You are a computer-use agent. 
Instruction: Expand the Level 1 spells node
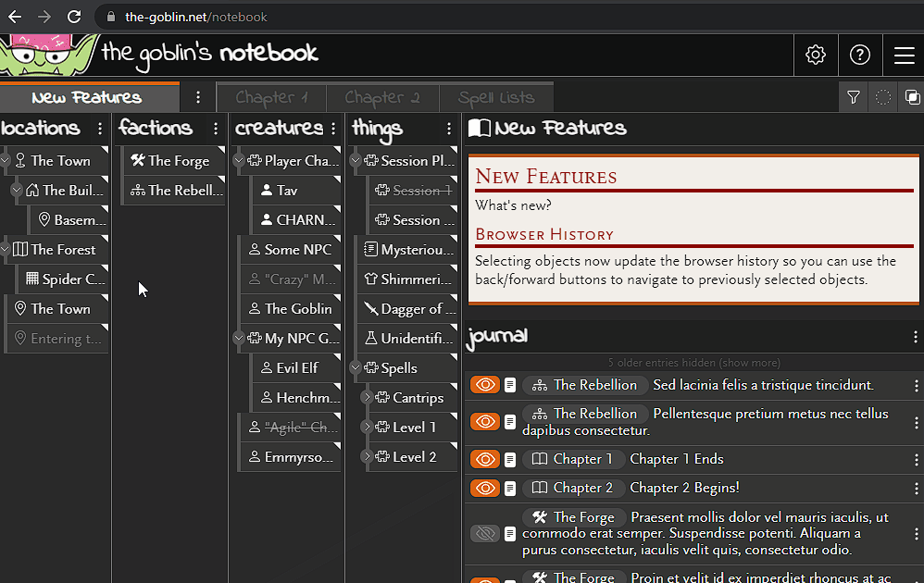[368, 427]
